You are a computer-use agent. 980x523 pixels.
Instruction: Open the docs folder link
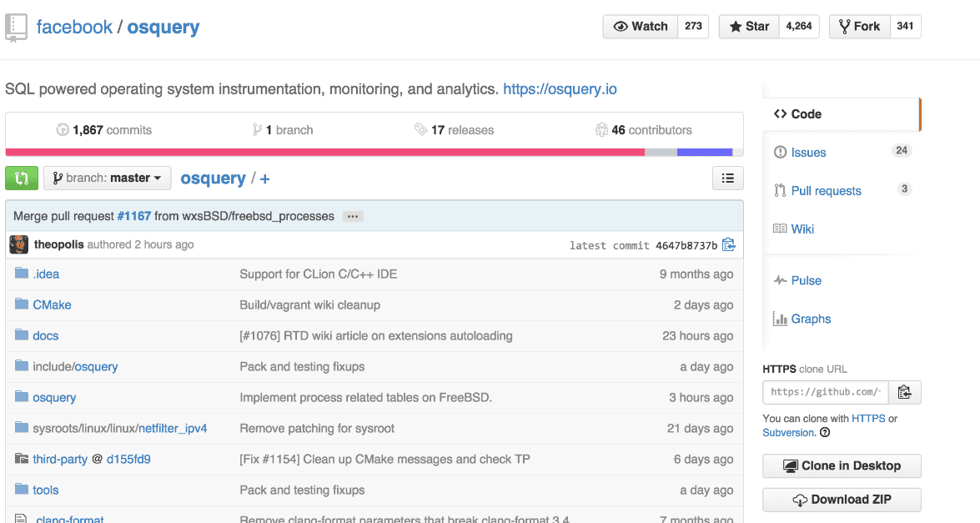click(46, 335)
